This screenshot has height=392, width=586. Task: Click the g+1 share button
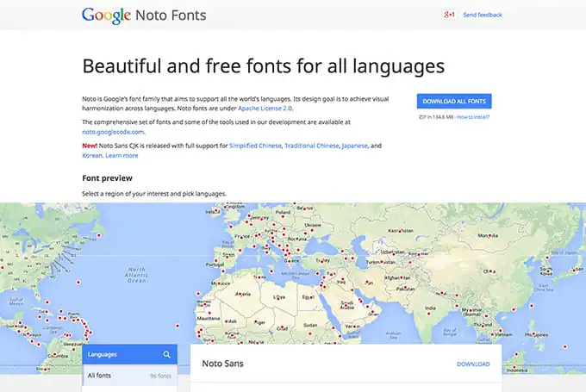[x=449, y=15]
